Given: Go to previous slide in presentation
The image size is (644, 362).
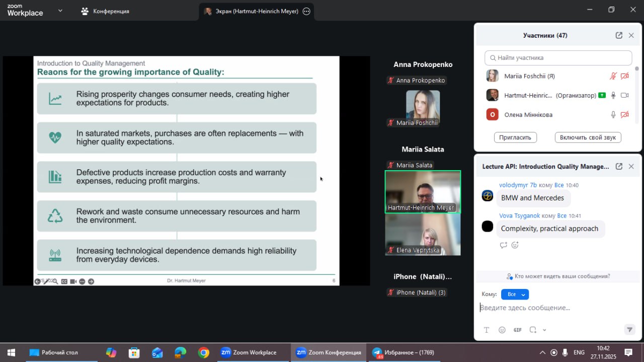Looking at the screenshot, I should (x=37, y=281).
